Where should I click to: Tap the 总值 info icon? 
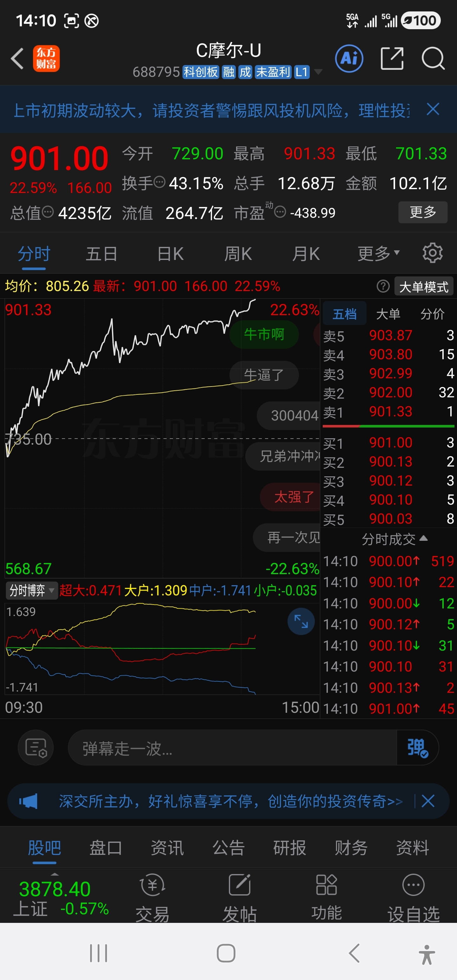[48, 212]
